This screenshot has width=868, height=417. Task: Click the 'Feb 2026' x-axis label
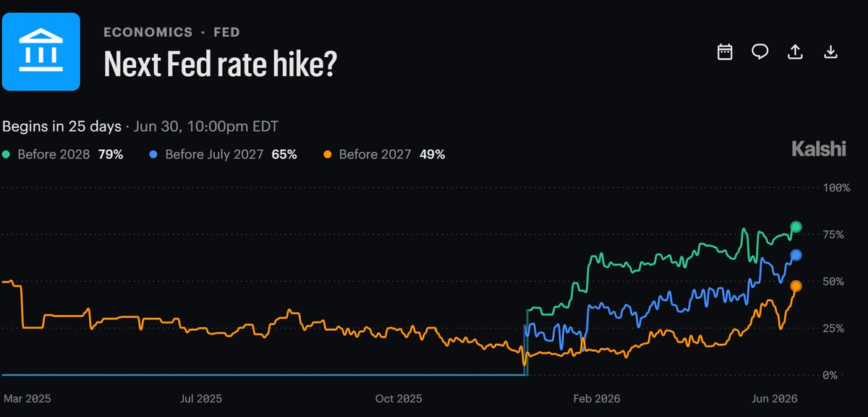point(596,398)
